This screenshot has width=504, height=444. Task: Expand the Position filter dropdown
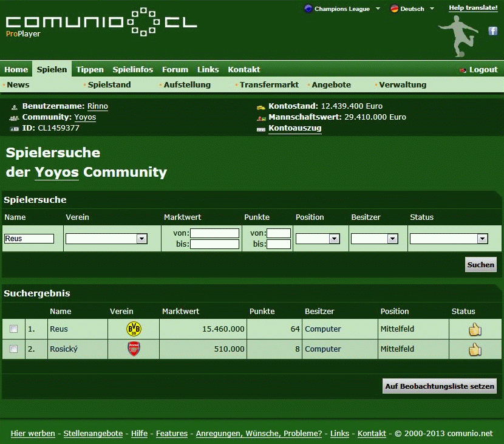pos(317,239)
